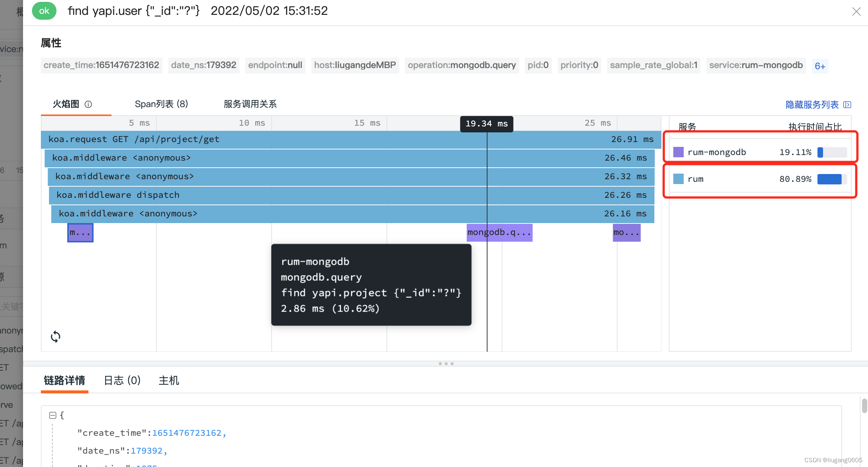Click the rum-mongodb service row name
Screen dimensions: 868x467
point(717,152)
